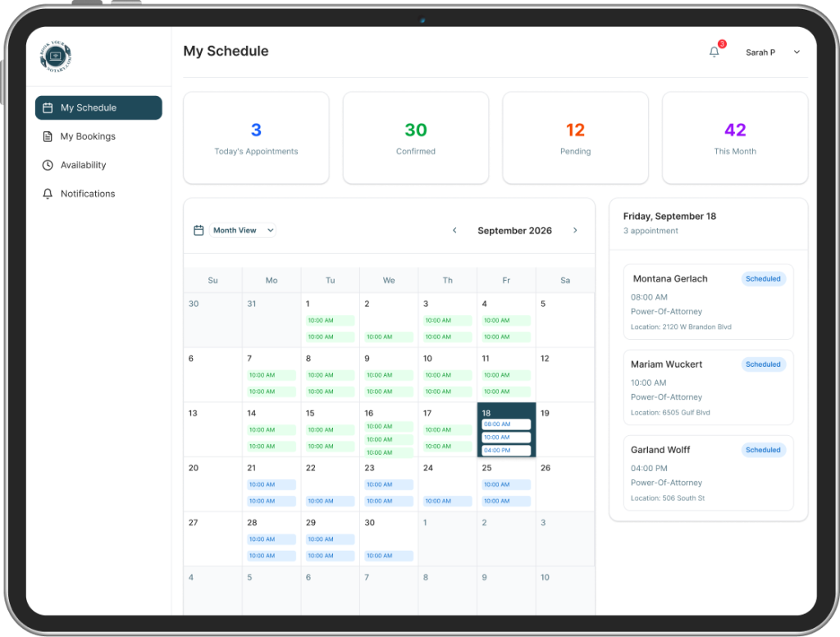Click the 3 appointment count text
Viewport: 840px width, 637px height.
click(651, 231)
